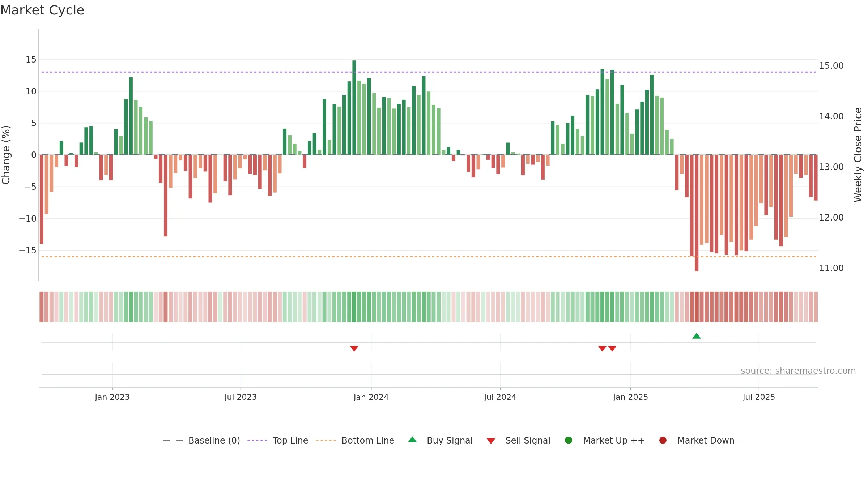Click the Weekly Close Price axis title
868x488 pixels.
pos(858,155)
